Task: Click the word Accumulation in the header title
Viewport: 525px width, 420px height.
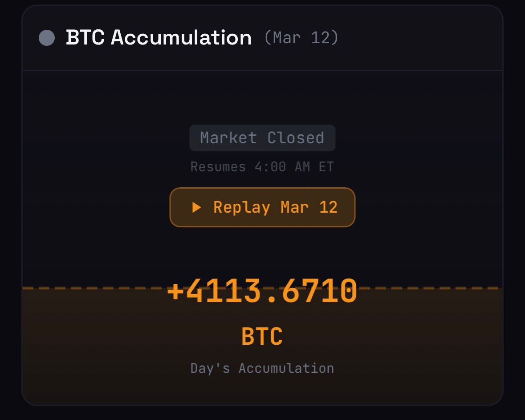Action: pos(181,38)
